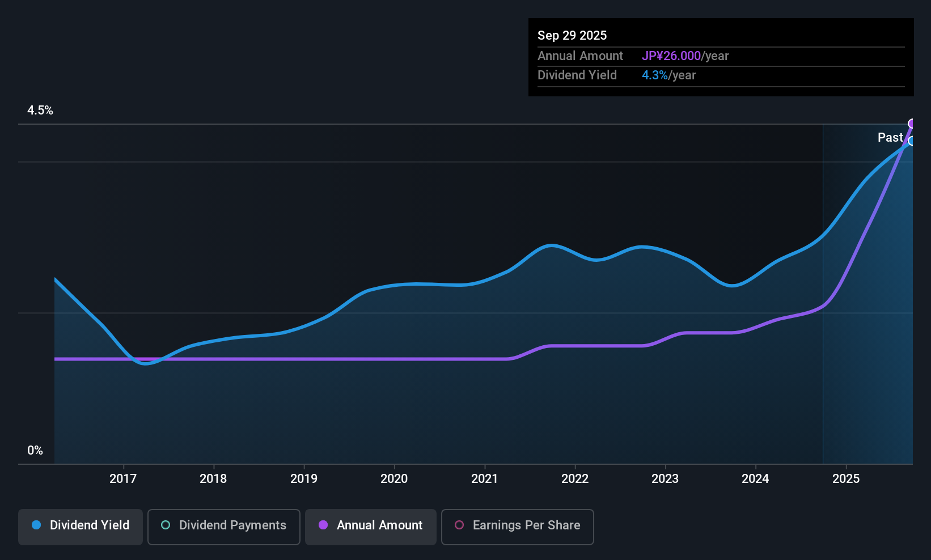The height and width of the screenshot is (560, 931).
Task: Click the "Past" label on the chart
Action: tap(890, 138)
